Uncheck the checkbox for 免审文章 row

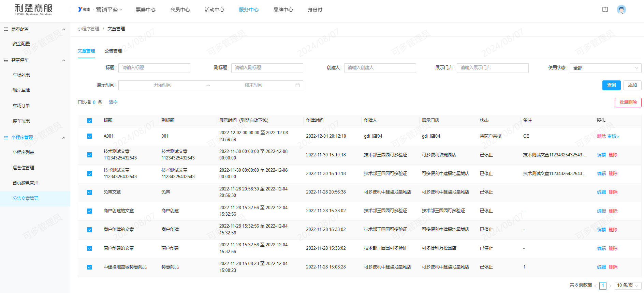point(89,192)
